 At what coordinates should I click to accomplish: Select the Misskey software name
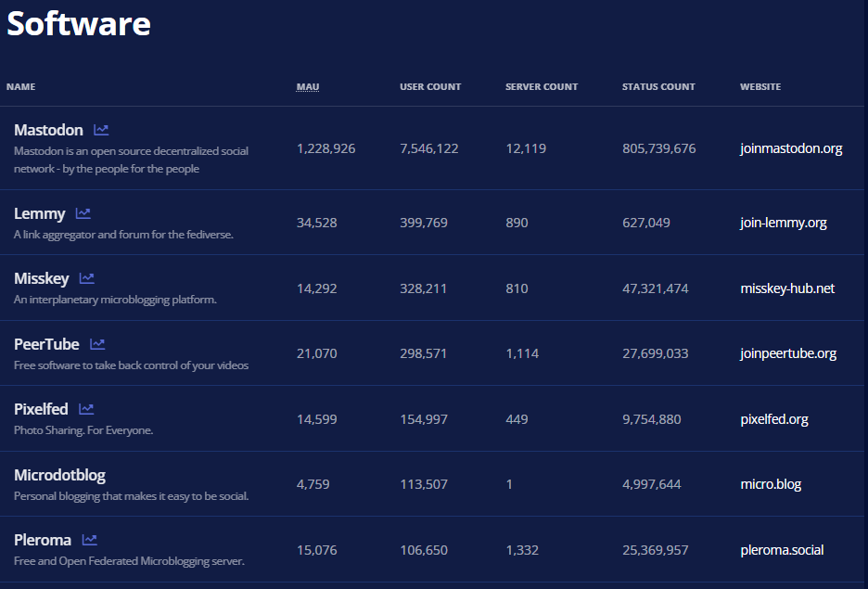point(42,278)
